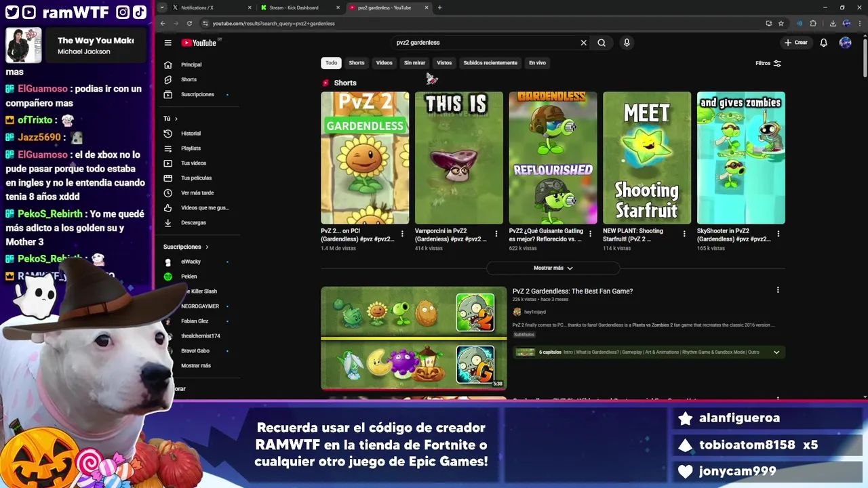The height and width of the screenshot is (488, 868).
Task: Open the account avatar menu
Action: (x=845, y=43)
